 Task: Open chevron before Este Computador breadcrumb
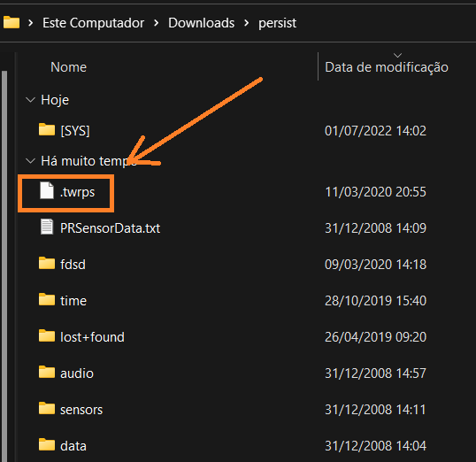click(x=30, y=23)
